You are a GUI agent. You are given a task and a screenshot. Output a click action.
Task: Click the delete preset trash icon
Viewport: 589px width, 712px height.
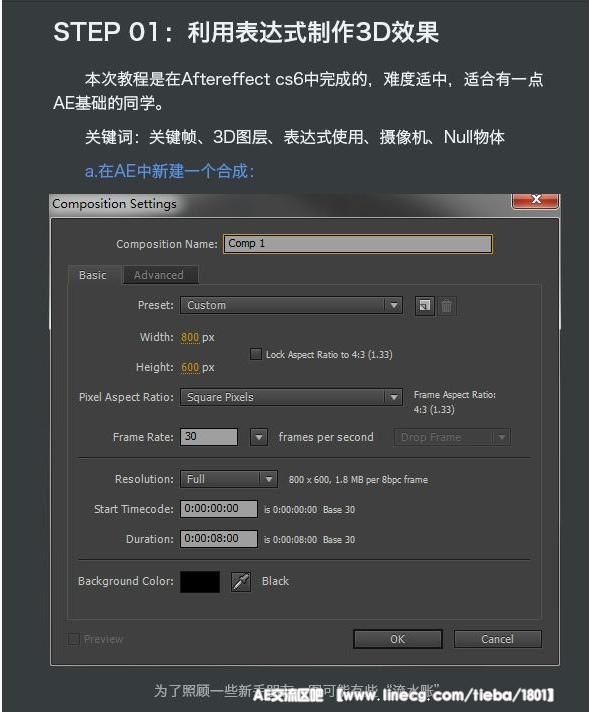pyautogui.click(x=446, y=306)
